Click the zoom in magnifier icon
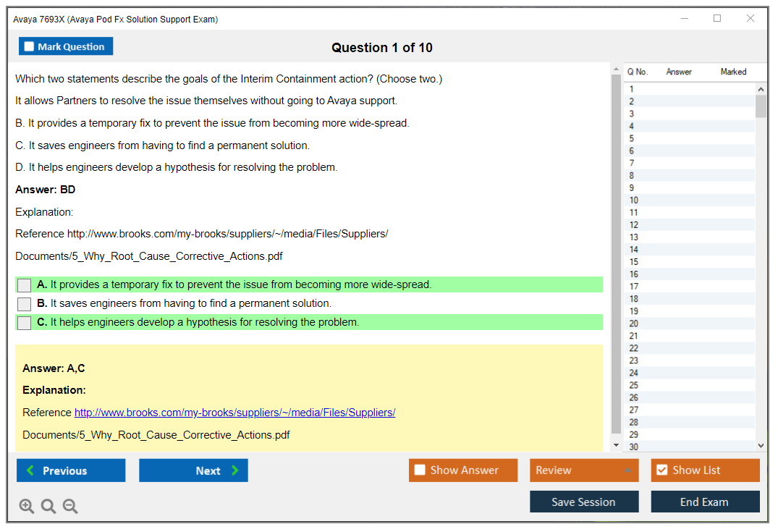This screenshot has width=778, height=532. pos(27,507)
